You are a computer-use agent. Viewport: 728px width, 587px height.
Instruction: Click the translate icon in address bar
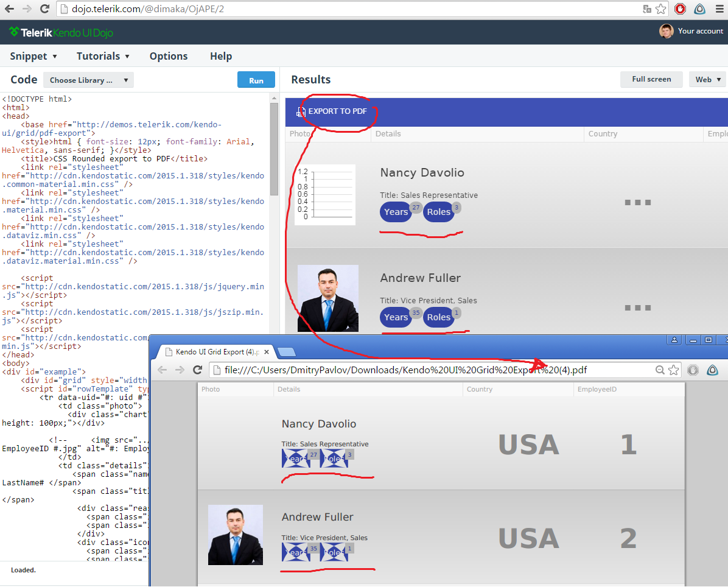coord(647,9)
